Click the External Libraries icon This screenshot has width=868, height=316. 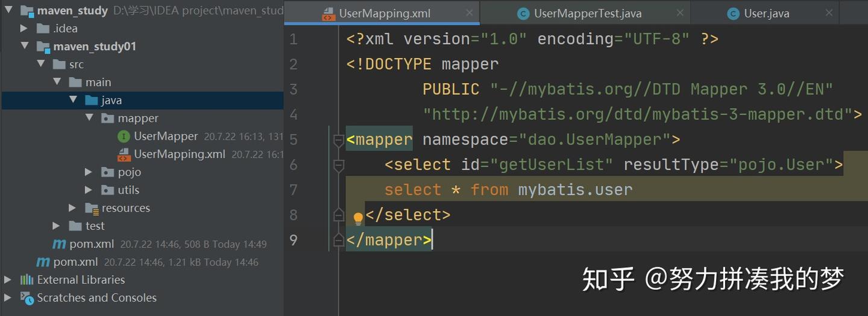click(27, 280)
